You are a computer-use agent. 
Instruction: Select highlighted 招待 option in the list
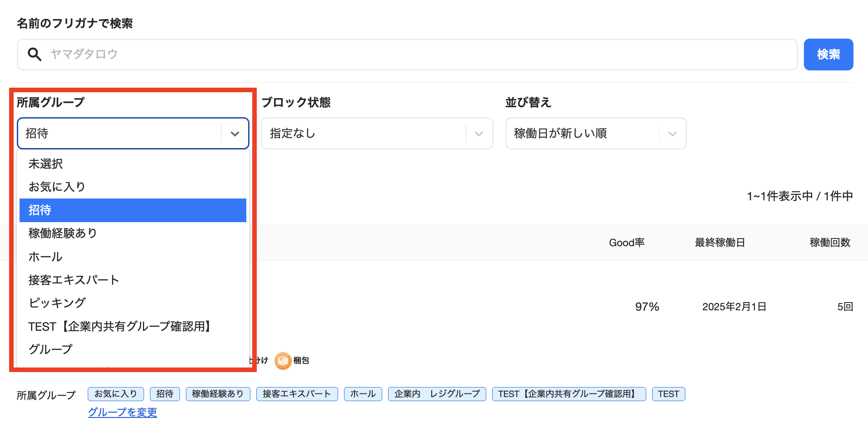(133, 210)
